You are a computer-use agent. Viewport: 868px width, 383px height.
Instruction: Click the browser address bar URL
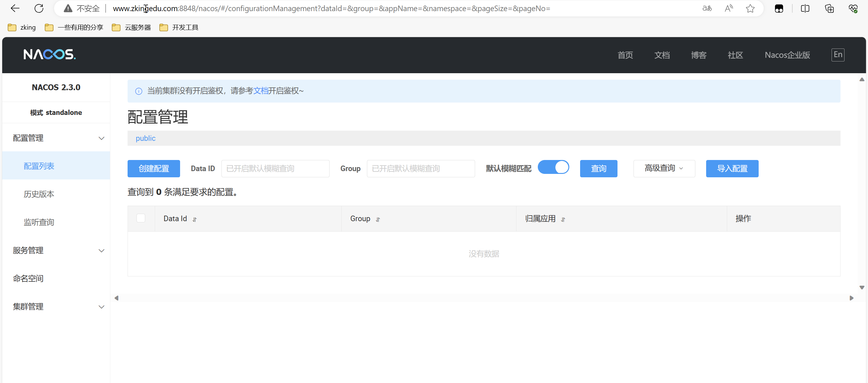[331, 8]
